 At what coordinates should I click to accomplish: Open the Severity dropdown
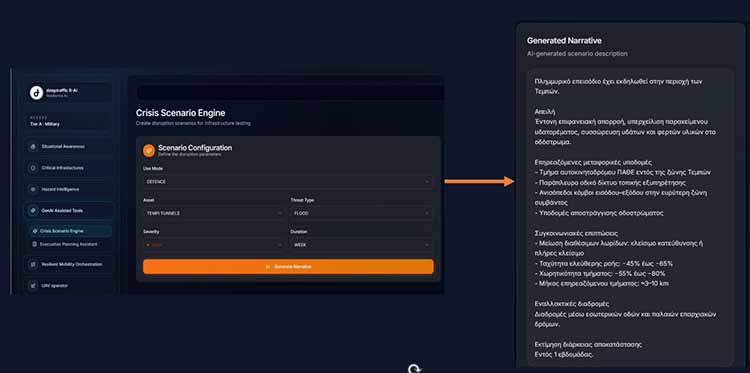(213, 245)
